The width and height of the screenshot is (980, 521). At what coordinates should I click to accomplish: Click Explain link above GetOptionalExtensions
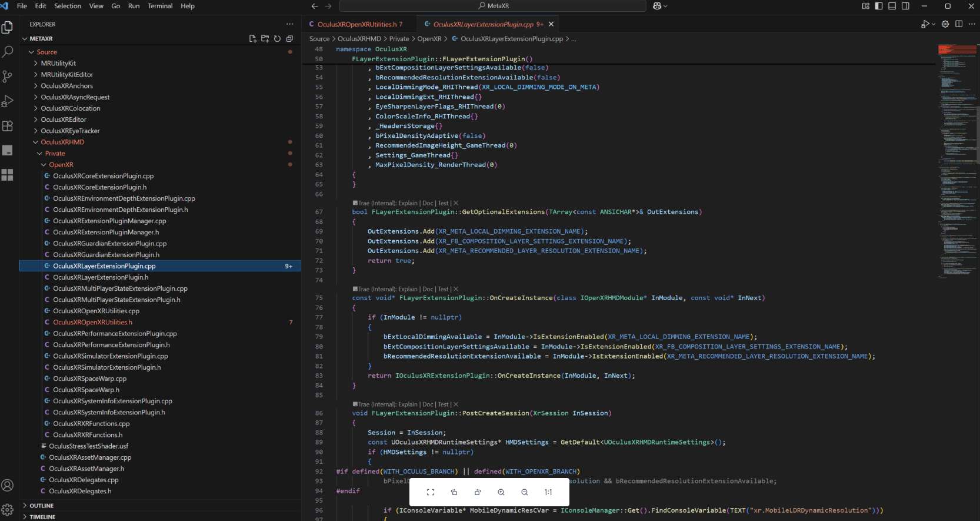(408, 203)
